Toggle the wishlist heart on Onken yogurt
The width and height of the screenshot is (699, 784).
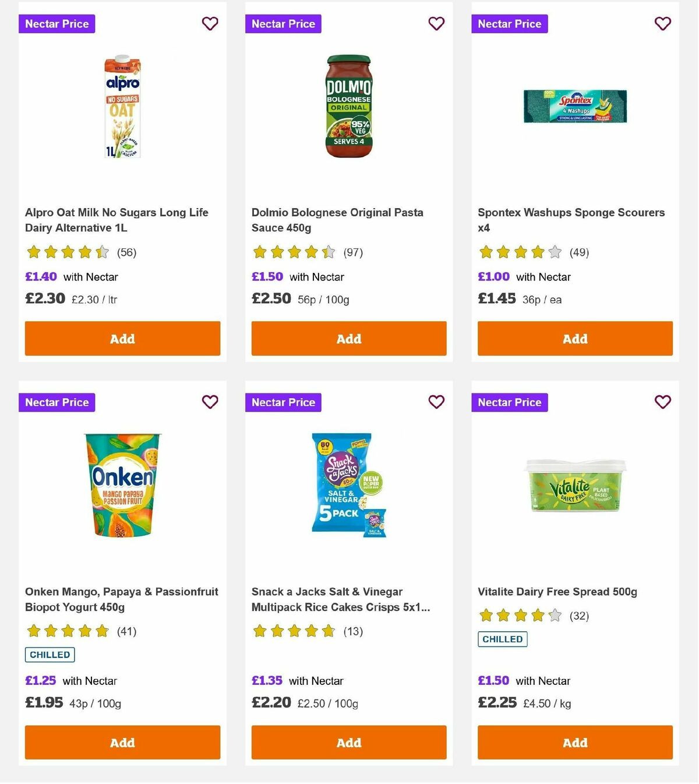click(210, 402)
